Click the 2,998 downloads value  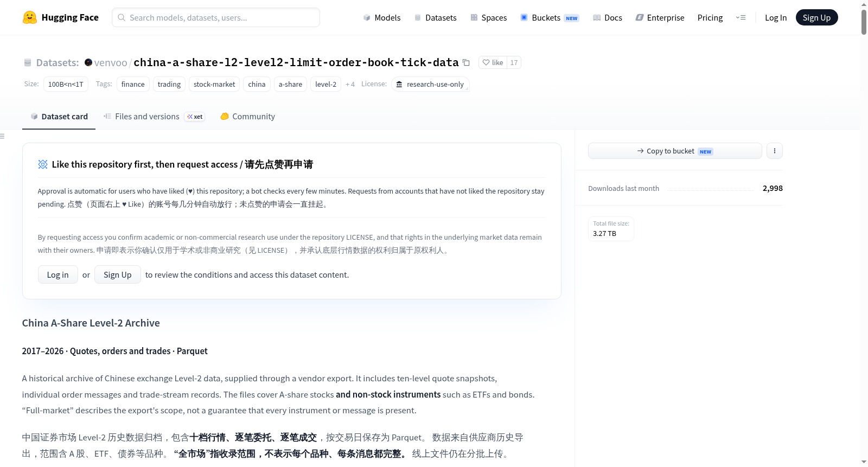773,188
